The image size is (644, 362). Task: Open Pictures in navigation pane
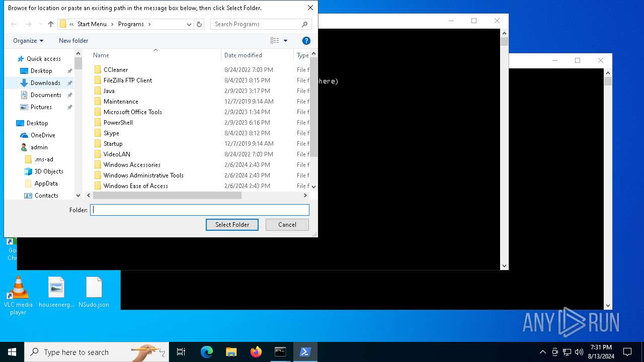point(41,107)
